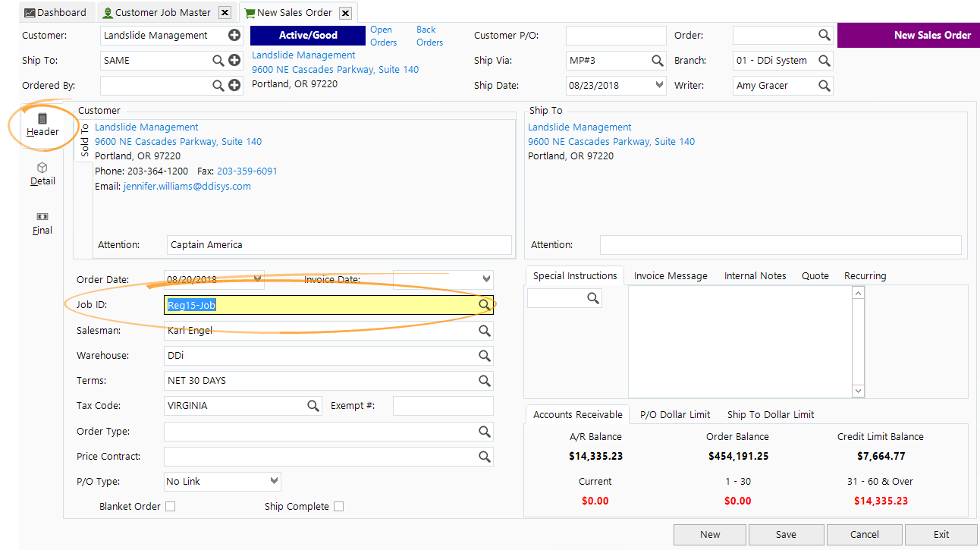Click the Save button
980x550 pixels.
(x=786, y=534)
